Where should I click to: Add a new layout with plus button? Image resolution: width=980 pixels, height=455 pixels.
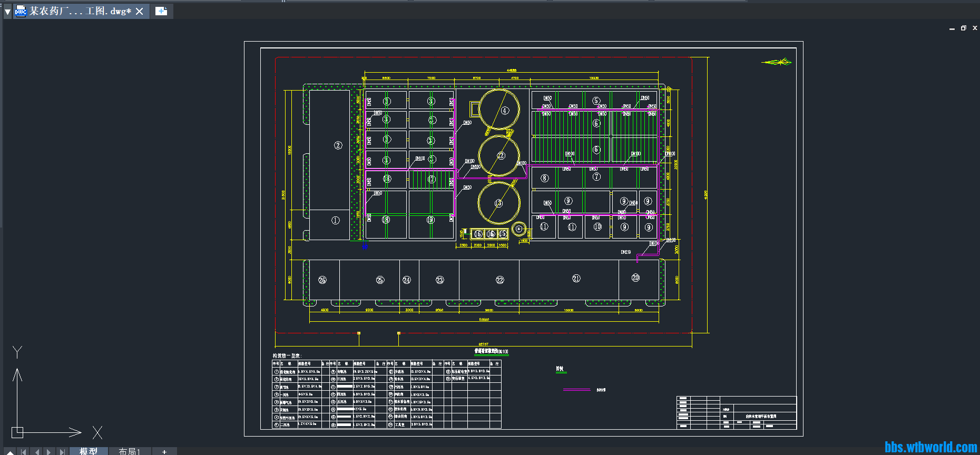click(164, 451)
